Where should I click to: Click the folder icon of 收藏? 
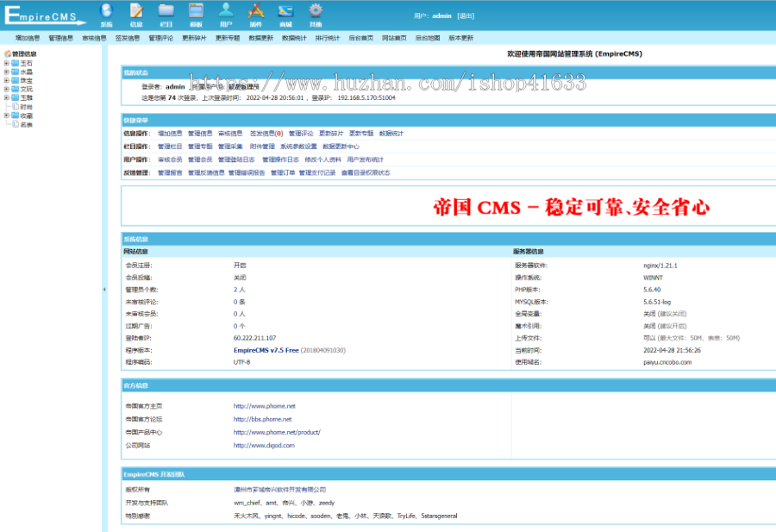(x=16, y=116)
